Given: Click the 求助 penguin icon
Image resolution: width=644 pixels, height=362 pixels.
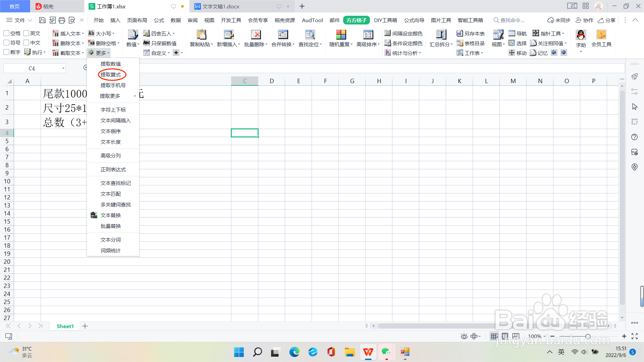Looking at the screenshot, I should pyautogui.click(x=581, y=35).
